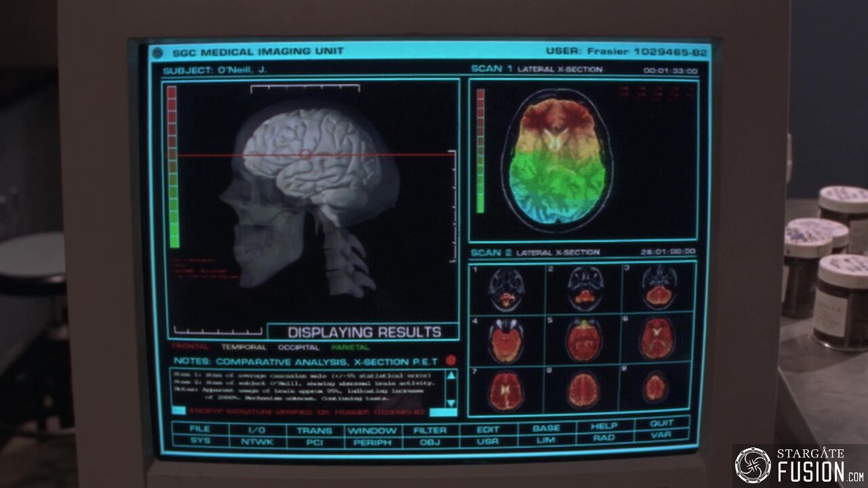Click the VAR button

(661, 435)
